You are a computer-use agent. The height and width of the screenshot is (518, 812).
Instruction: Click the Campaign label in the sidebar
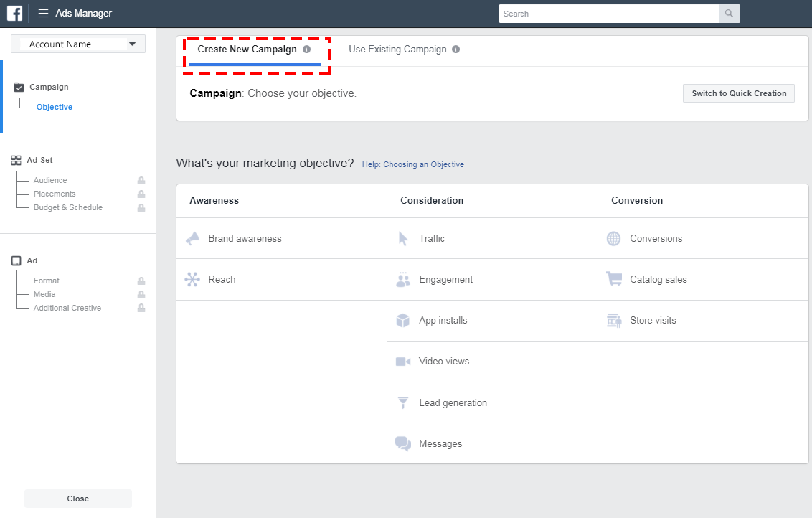[49, 87]
